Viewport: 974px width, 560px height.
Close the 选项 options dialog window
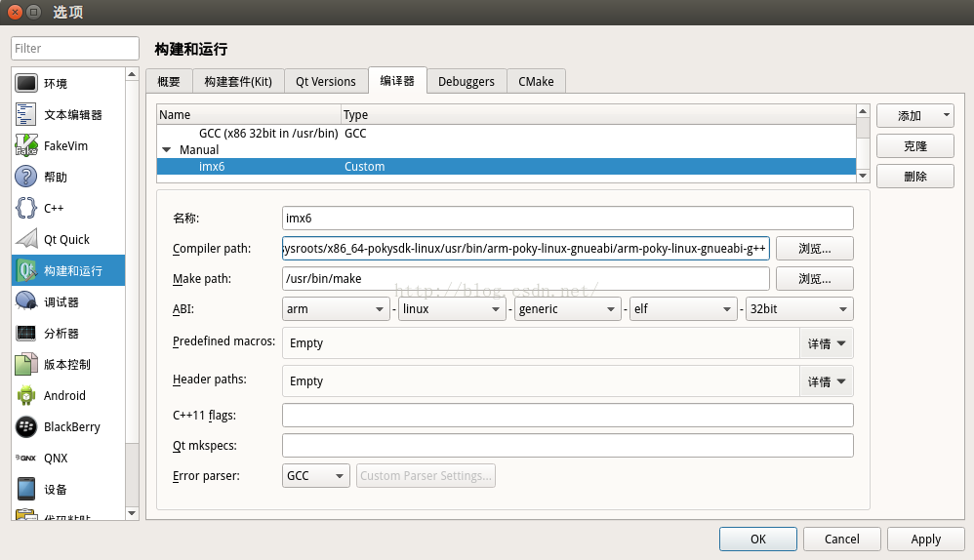16,12
